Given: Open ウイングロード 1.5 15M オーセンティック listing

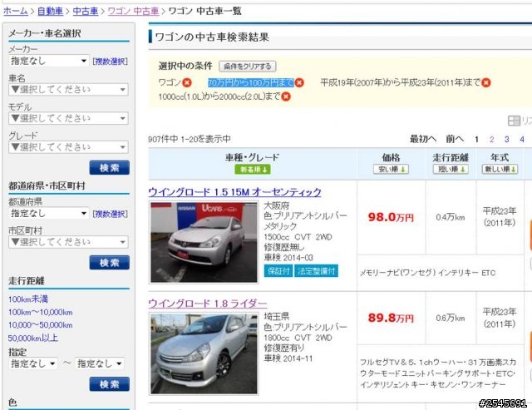Looking at the screenshot, I should (234, 192).
